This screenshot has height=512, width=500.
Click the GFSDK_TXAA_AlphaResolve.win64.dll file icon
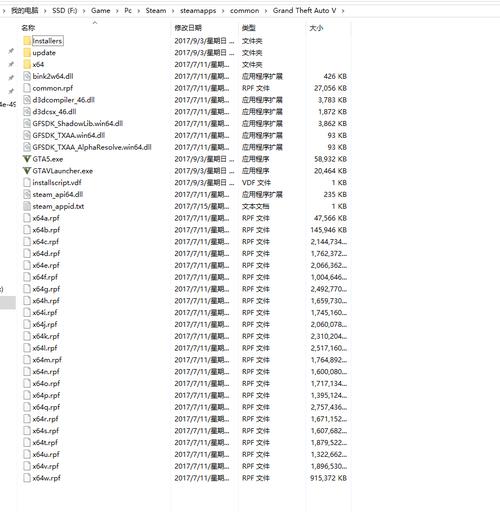tap(27, 147)
